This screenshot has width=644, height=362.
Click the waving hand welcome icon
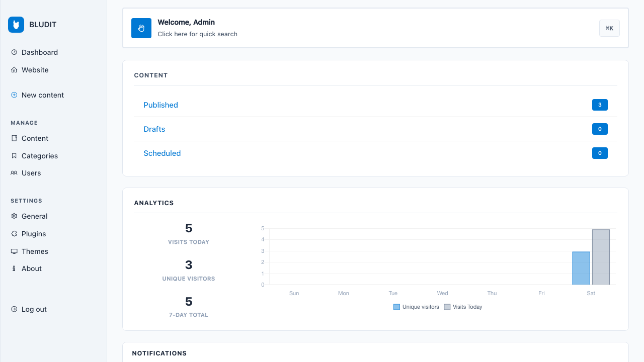point(141,28)
